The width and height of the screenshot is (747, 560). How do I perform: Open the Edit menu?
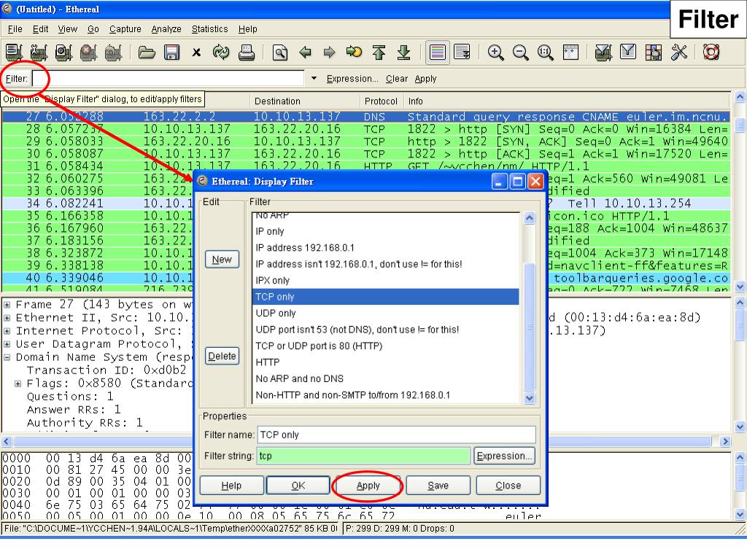coord(41,29)
